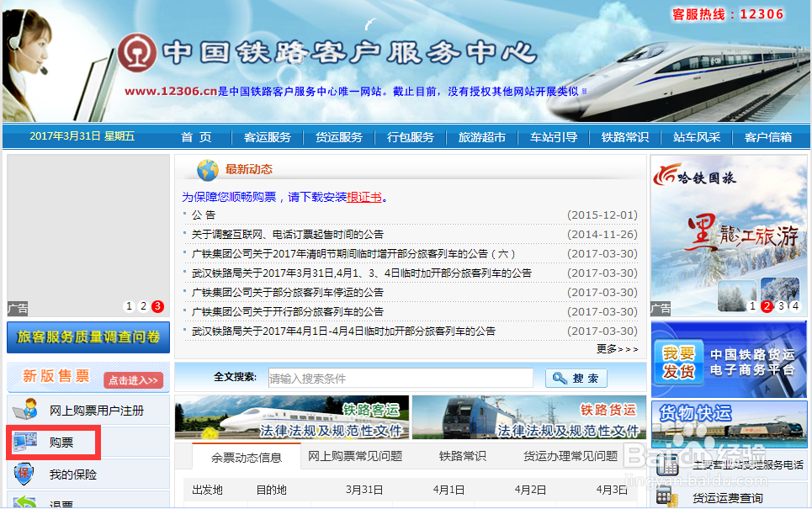Click the 根证书 download link
The height and width of the screenshot is (509, 812).
tap(364, 197)
